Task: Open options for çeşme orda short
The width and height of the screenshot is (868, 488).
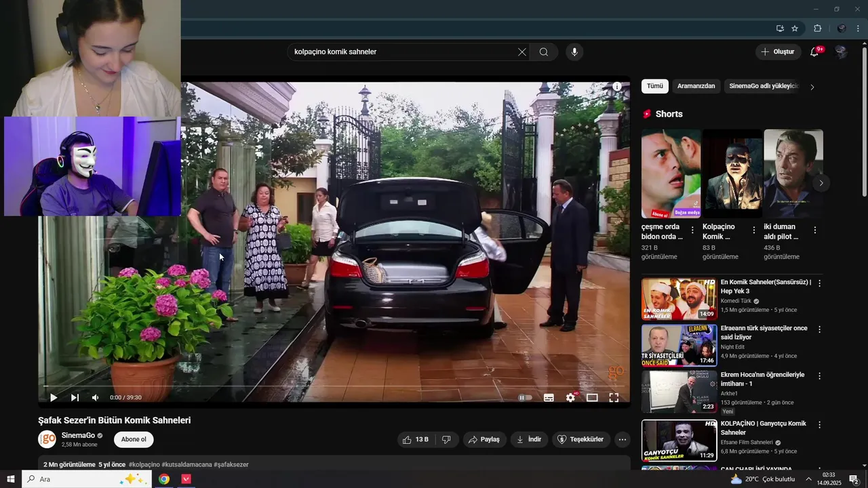Action: tap(692, 230)
